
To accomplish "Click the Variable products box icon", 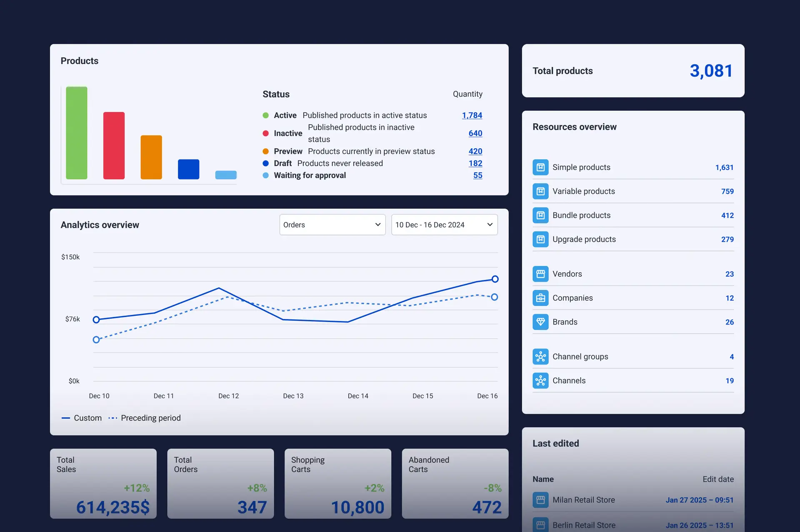I will (540, 191).
